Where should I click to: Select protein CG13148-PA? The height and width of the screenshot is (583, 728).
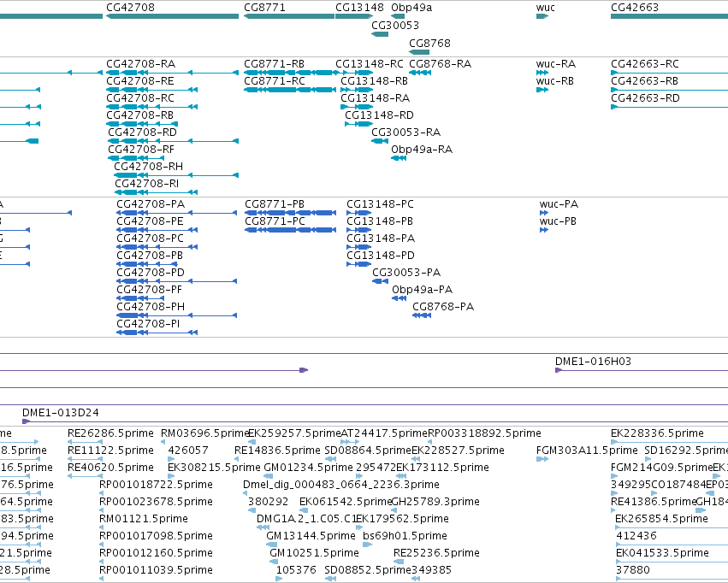click(359, 247)
